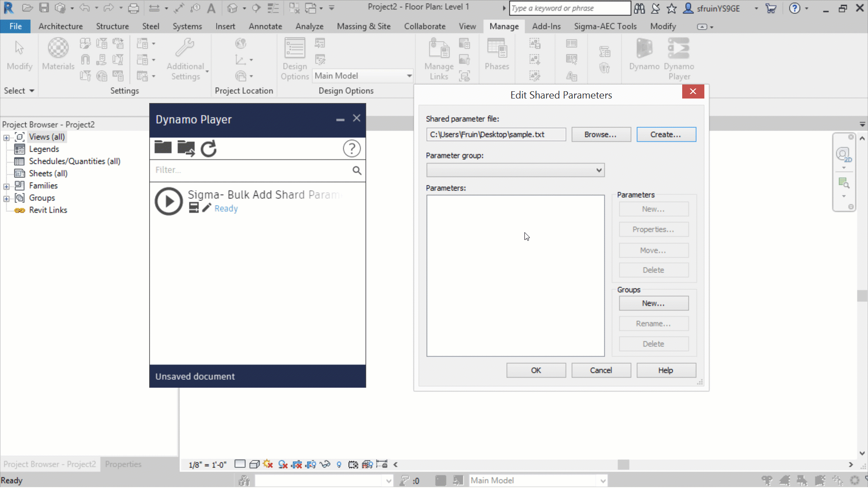The image size is (868, 488).
Task: Open the Sigma-AEC Tools tab
Action: pos(605,26)
